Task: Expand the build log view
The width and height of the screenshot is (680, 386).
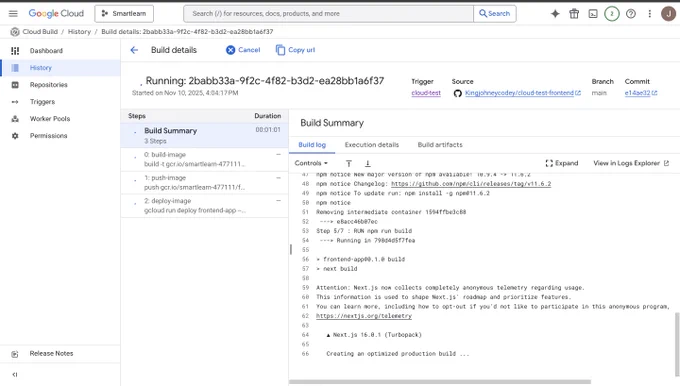Action: (562, 163)
